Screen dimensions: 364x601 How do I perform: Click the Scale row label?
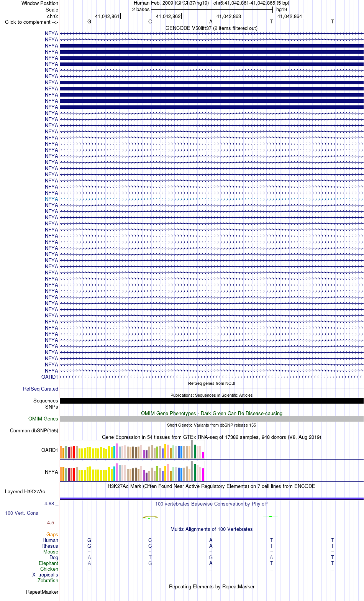[52, 10]
